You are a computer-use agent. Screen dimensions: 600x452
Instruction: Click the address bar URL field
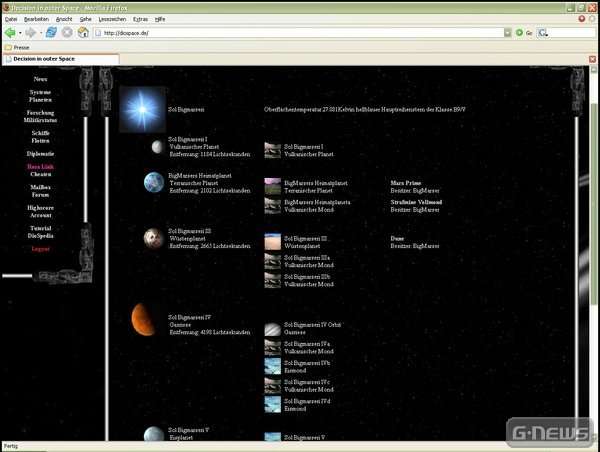click(x=298, y=33)
